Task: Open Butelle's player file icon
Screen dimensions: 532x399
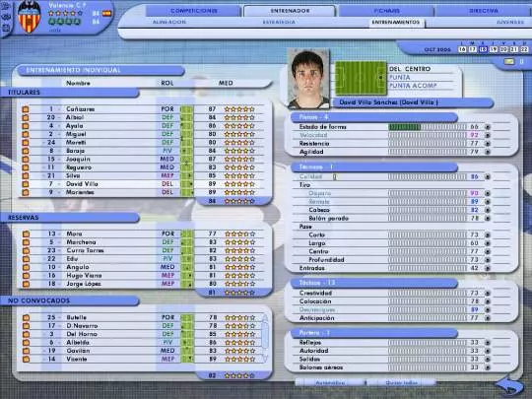Action: click(26, 318)
